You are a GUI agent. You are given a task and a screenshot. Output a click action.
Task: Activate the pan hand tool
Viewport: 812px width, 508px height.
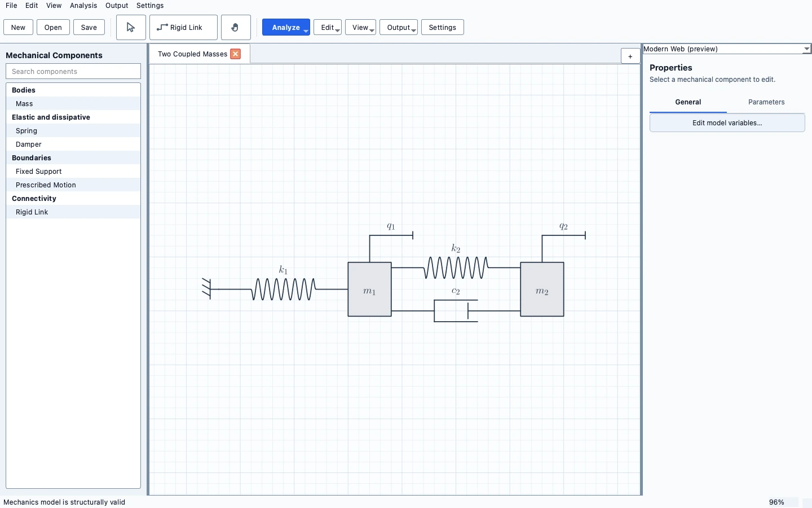coord(236,28)
